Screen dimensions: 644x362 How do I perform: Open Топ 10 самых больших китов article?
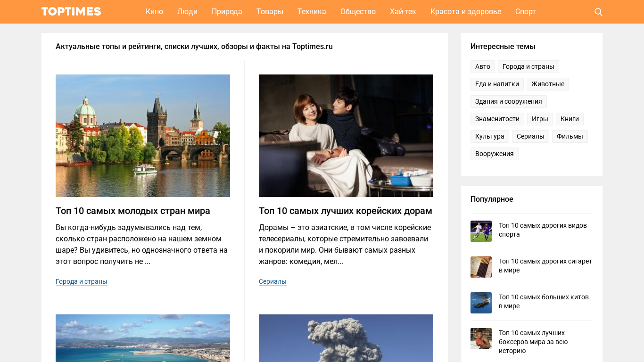[x=543, y=301]
